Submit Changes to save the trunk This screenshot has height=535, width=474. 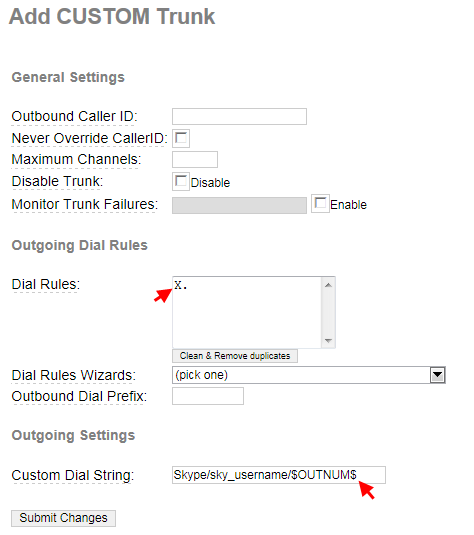63,518
